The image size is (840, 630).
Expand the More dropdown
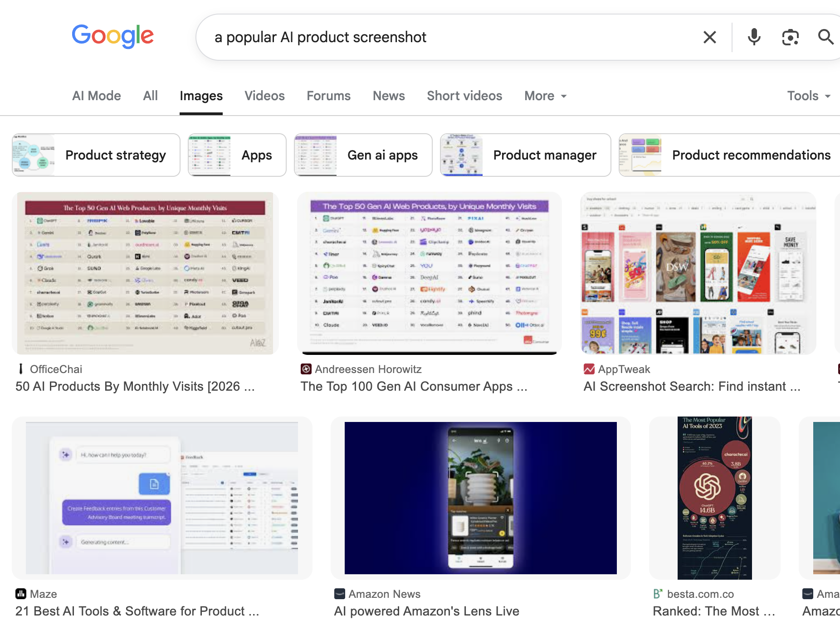pyautogui.click(x=546, y=96)
